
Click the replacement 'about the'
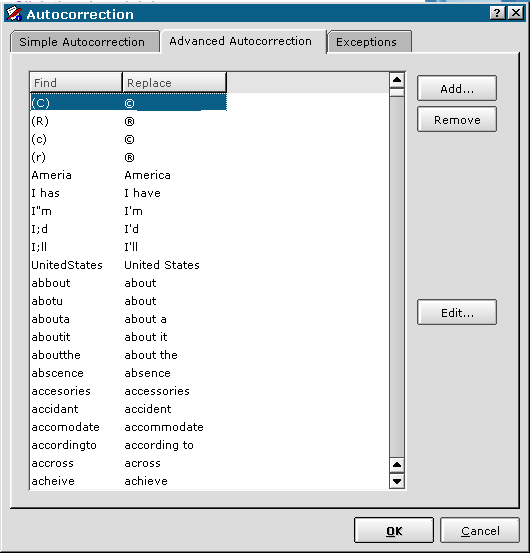151,355
